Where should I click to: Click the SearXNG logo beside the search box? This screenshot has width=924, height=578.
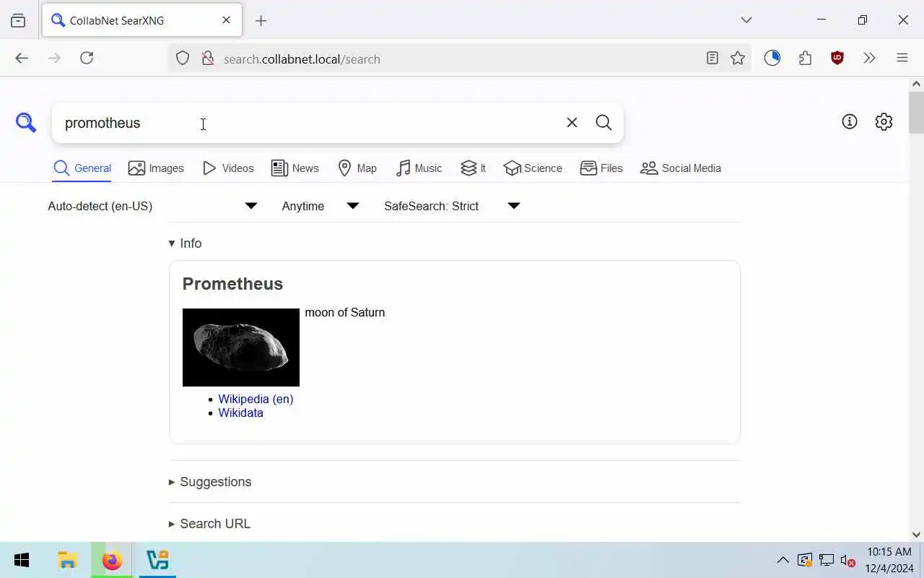[x=26, y=123]
